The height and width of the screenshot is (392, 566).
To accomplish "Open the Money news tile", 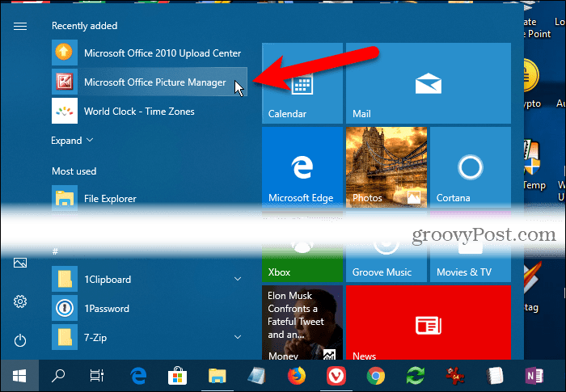I will (x=302, y=322).
